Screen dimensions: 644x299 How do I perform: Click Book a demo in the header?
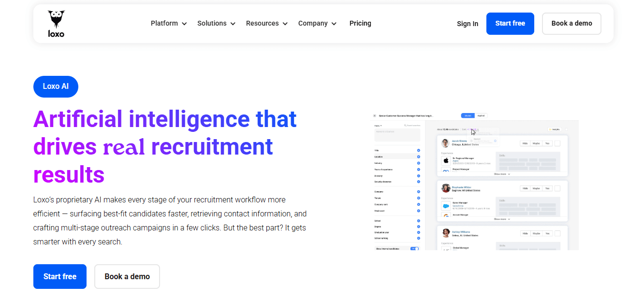(571, 24)
